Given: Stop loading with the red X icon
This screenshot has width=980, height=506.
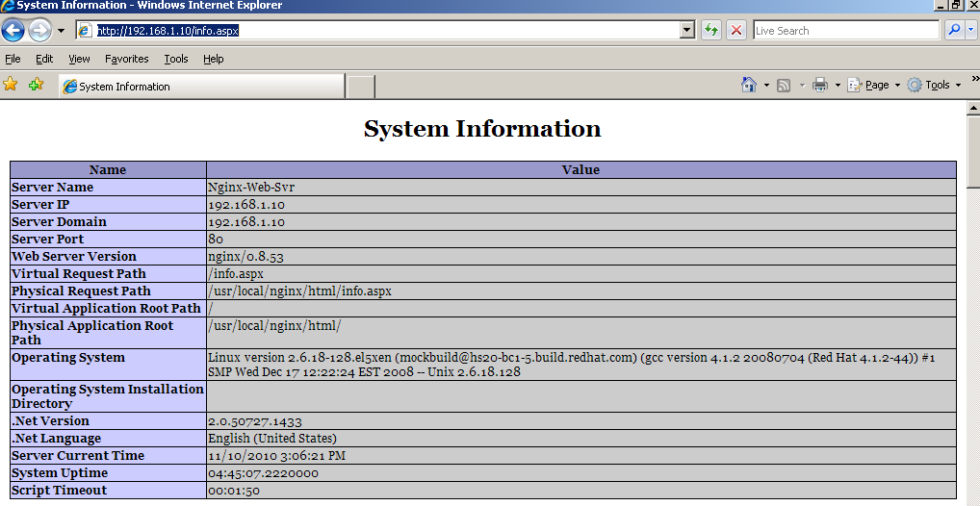Looking at the screenshot, I should 736,30.
